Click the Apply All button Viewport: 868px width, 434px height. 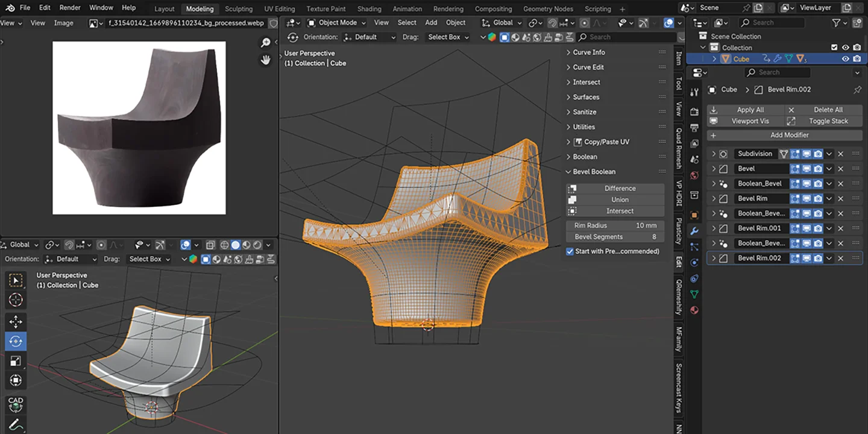749,109
